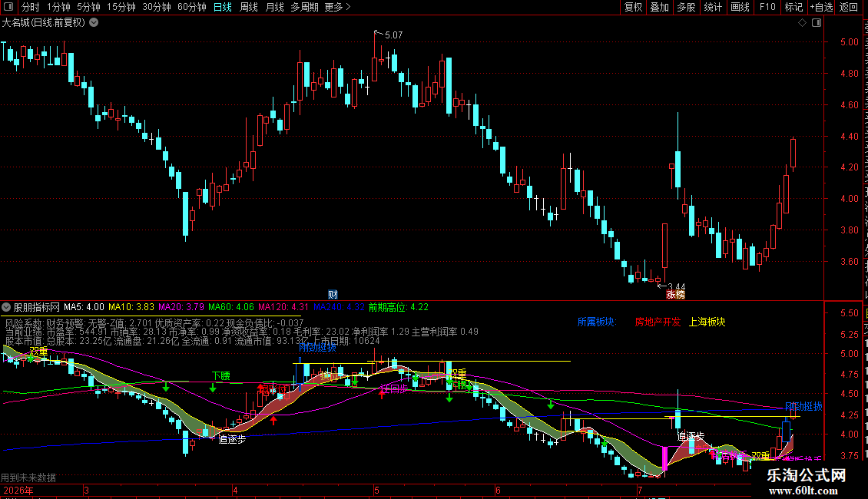This screenshot has width=868, height=499.
Task: Switch to 周线 weekly chart
Action: pyautogui.click(x=249, y=7)
